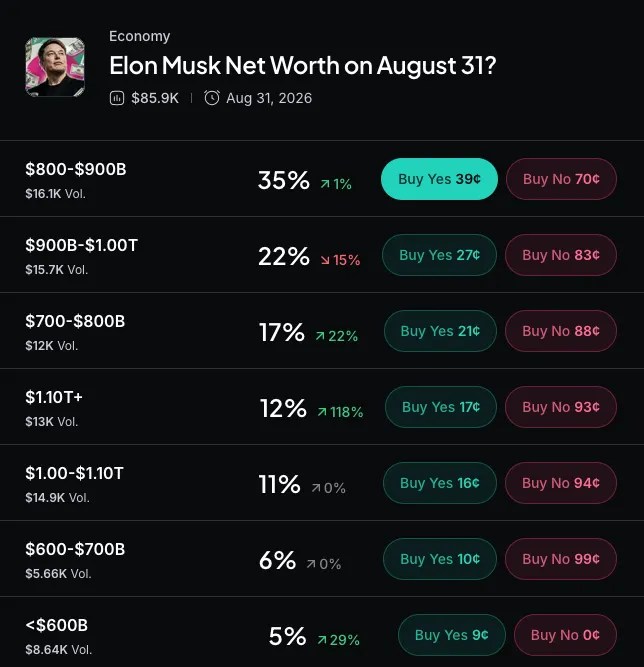Buy Yes 16¢ for $1.00-$1.10T
The width and height of the screenshot is (644, 667).
pos(440,483)
